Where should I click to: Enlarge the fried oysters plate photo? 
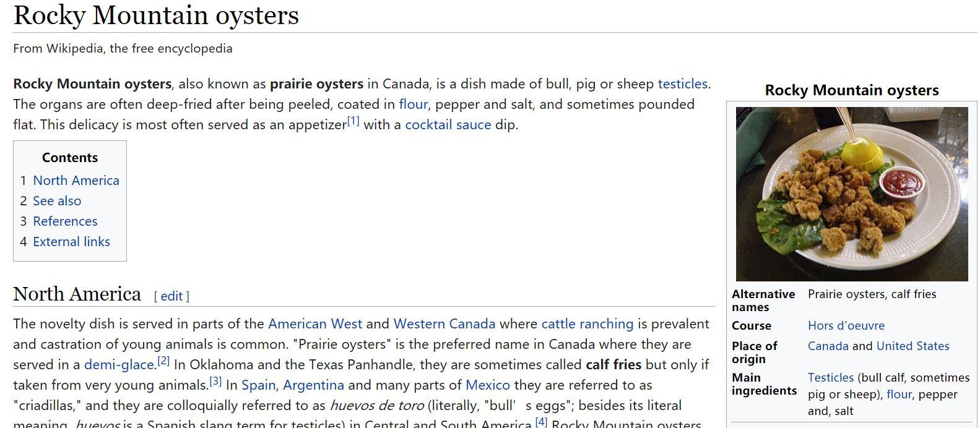851,194
